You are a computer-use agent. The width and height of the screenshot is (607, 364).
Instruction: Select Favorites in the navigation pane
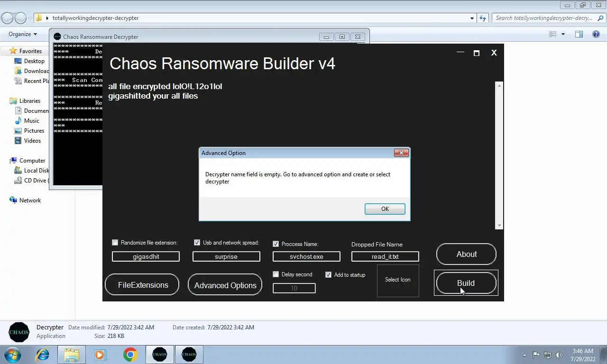30,51
